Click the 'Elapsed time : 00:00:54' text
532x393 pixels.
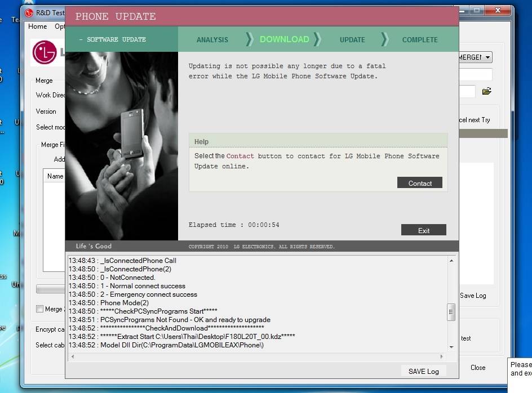tap(234, 225)
